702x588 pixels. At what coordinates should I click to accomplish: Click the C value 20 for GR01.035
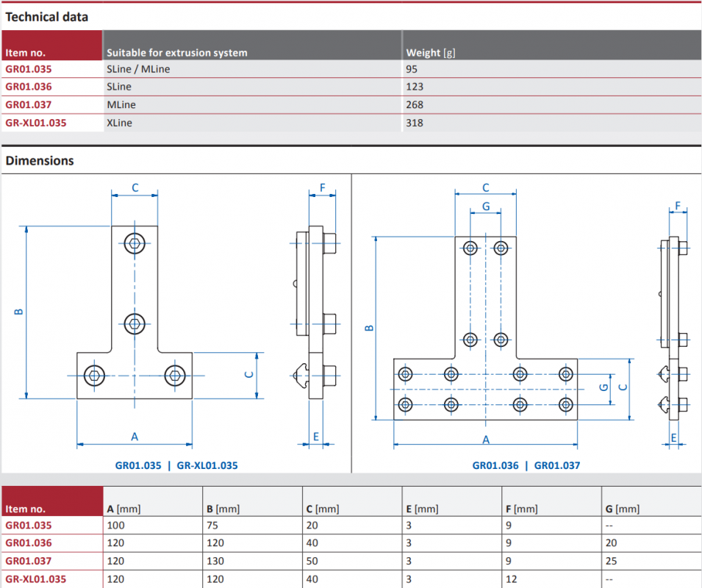[x=312, y=525]
